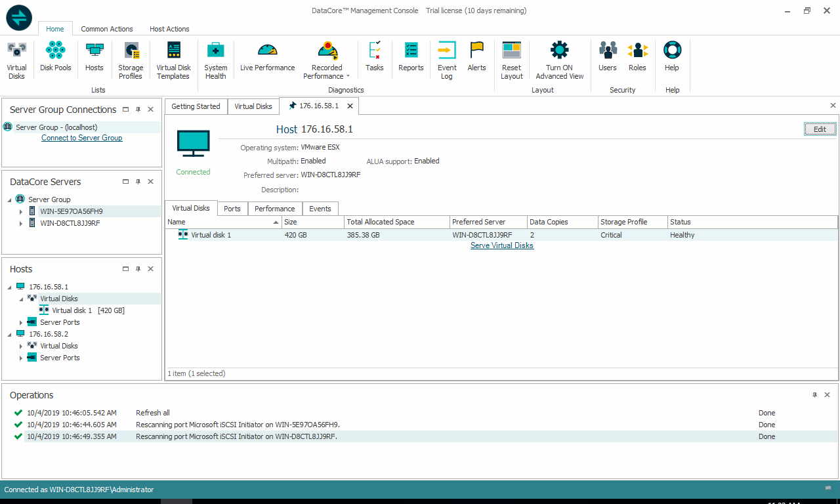Viewport: 840px width, 504px height.
Task: Open the Virtual Disks document tab
Action: pyautogui.click(x=253, y=106)
